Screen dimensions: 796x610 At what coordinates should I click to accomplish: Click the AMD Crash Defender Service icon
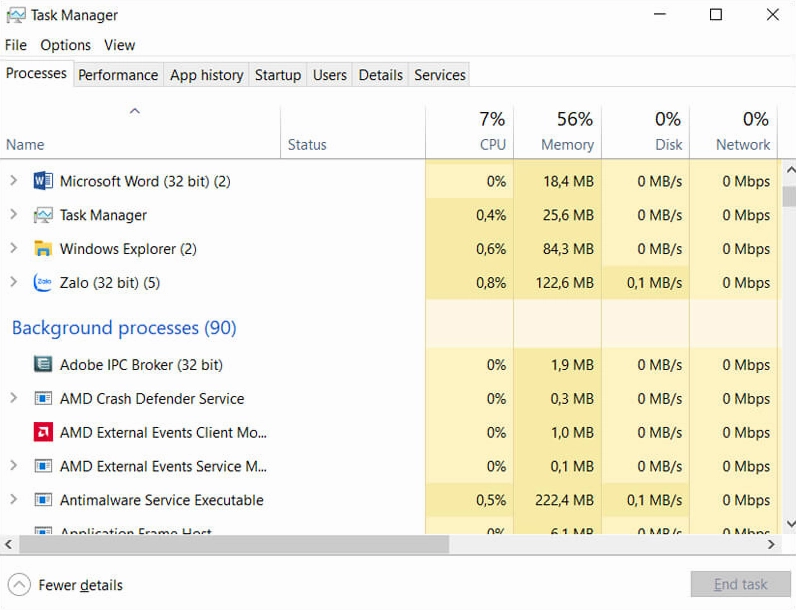point(43,398)
